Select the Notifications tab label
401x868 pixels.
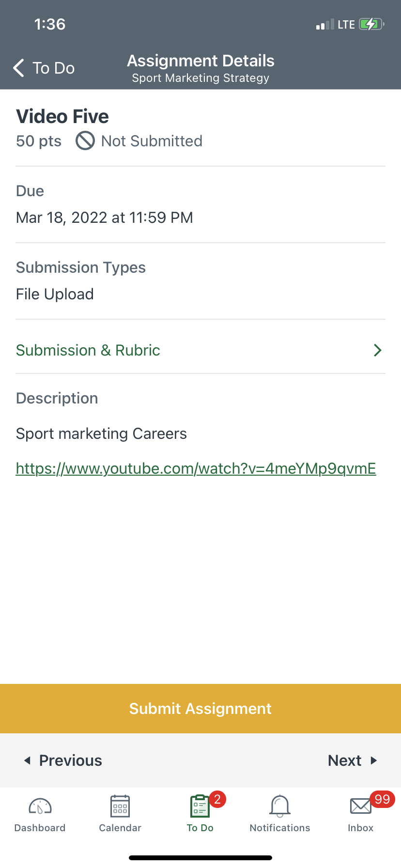pyautogui.click(x=280, y=828)
